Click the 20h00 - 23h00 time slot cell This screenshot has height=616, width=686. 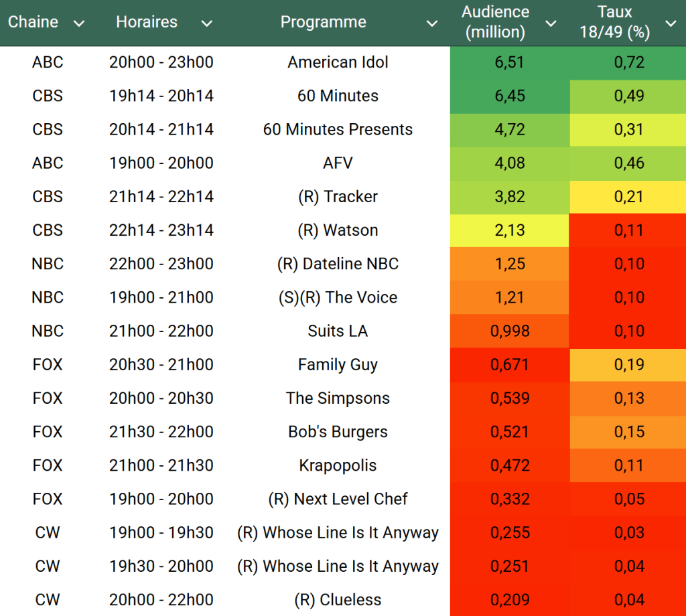tap(161, 62)
